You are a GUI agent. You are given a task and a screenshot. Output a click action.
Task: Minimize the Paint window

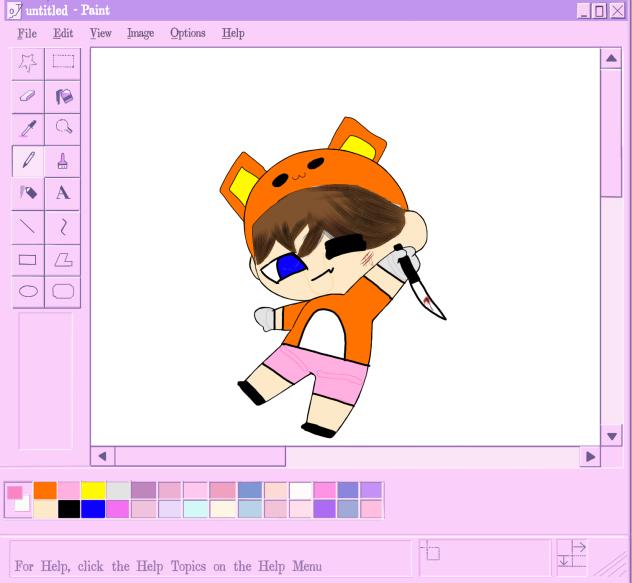point(584,11)
